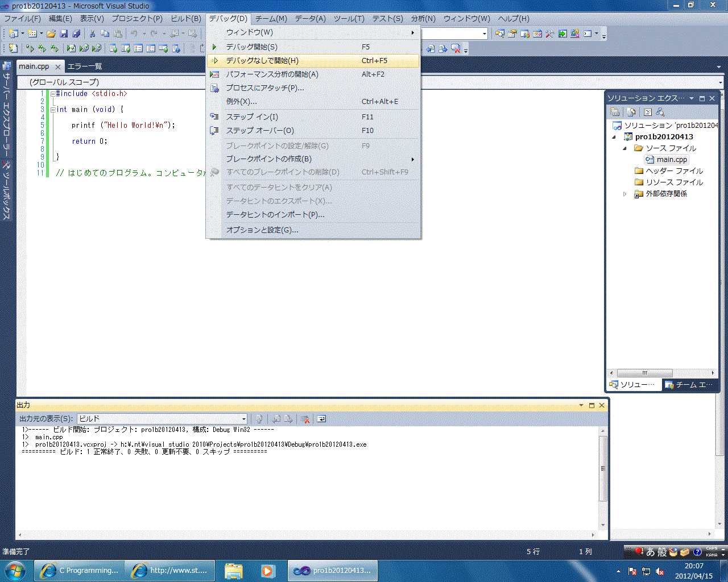Close the main.cpp editor tab
Screen dimensions: 728x582
pos(57,66)
